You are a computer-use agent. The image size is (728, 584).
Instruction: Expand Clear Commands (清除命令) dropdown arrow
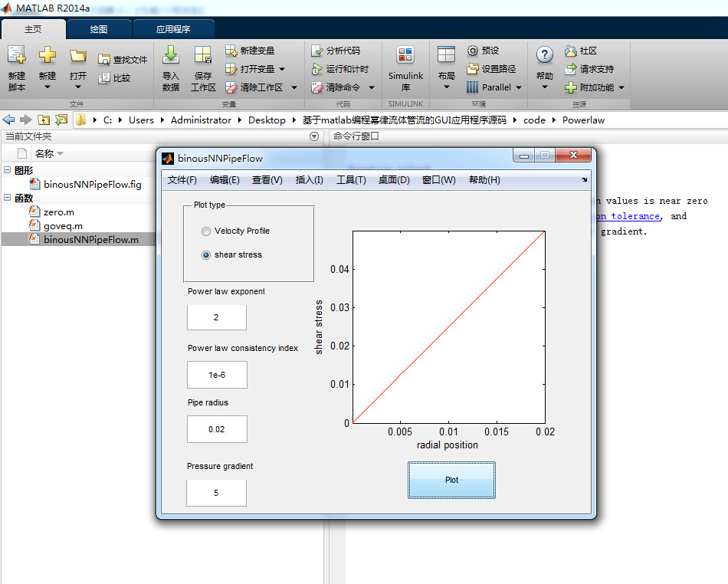tap(372, 87)
